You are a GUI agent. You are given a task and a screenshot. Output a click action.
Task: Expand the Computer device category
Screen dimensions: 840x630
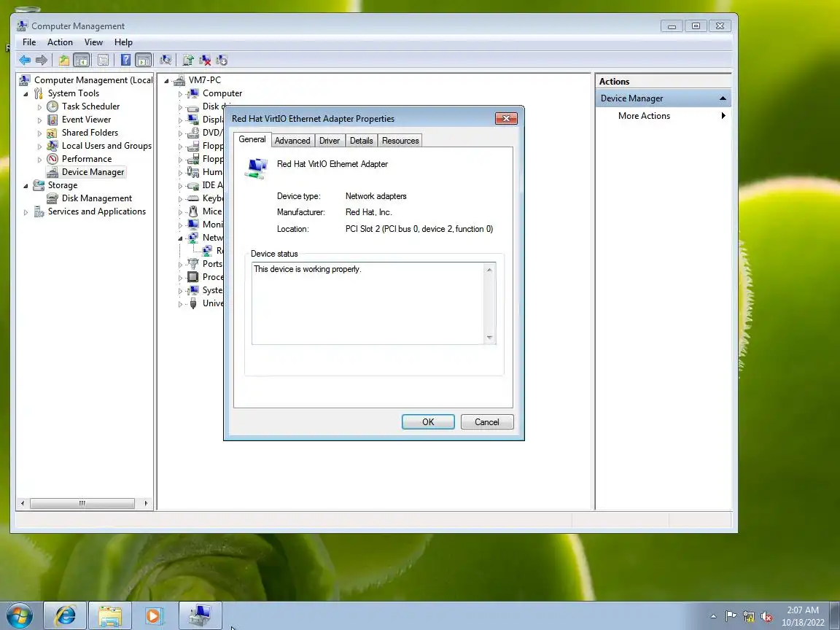pos(181,94)
